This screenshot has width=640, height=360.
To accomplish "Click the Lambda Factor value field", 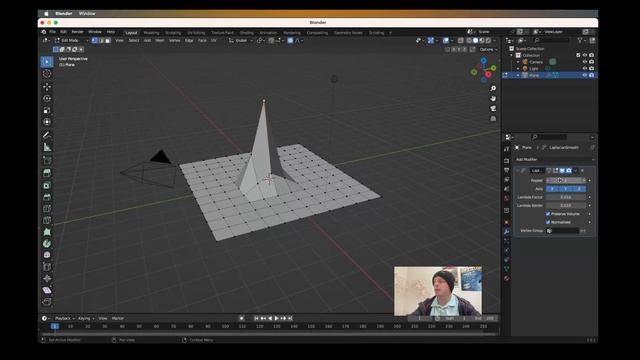I will coord(566,197).
